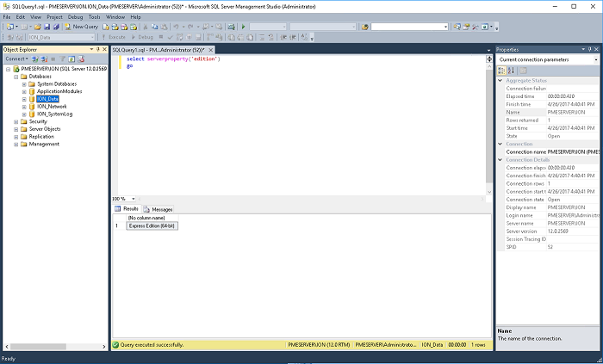Image resolution: width=603 pixels, height=364 pixels.
Task: Click the Categorized icon in Properties panel
Action: 501,71
